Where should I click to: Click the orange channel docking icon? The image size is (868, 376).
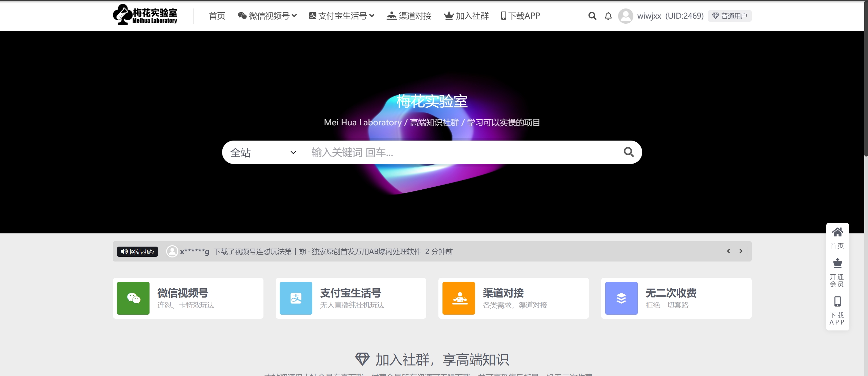[x=458, y=298]
